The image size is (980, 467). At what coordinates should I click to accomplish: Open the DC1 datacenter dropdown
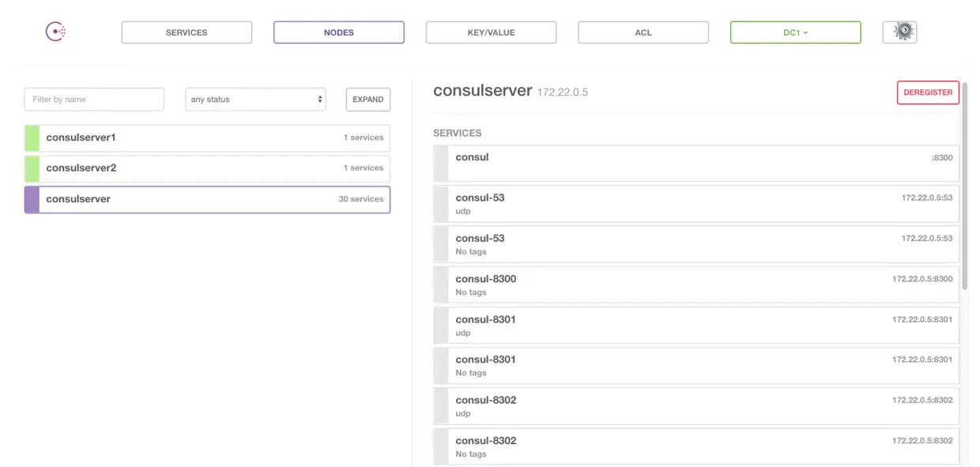coord(795,32)
